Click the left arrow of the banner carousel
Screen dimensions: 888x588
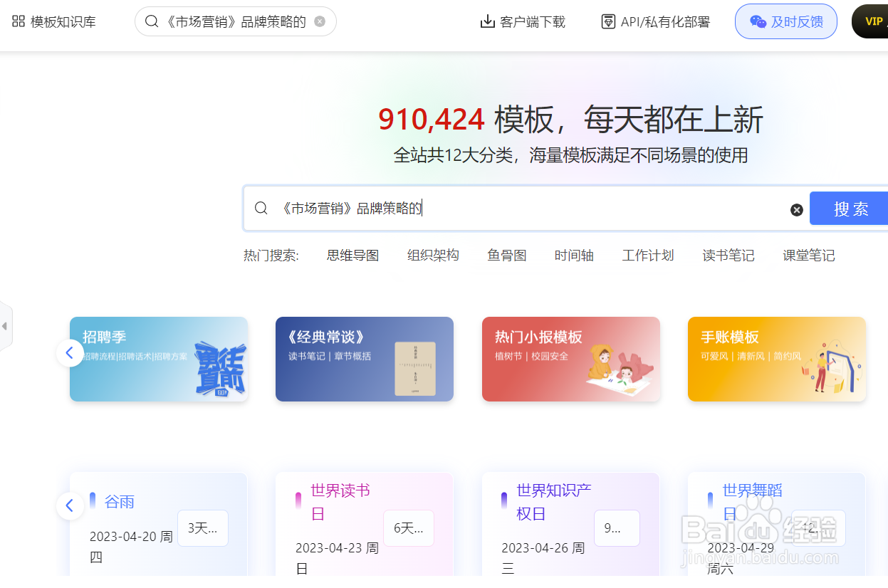point(69,352)
